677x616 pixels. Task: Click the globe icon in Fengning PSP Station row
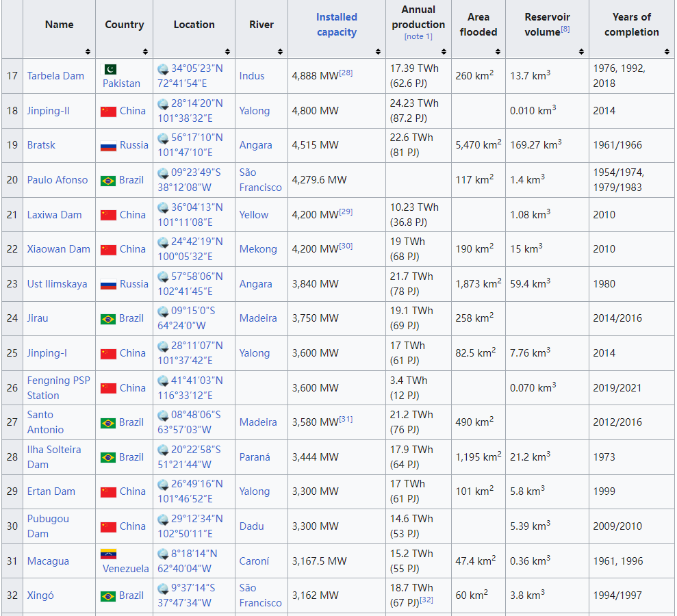(163, 381)
